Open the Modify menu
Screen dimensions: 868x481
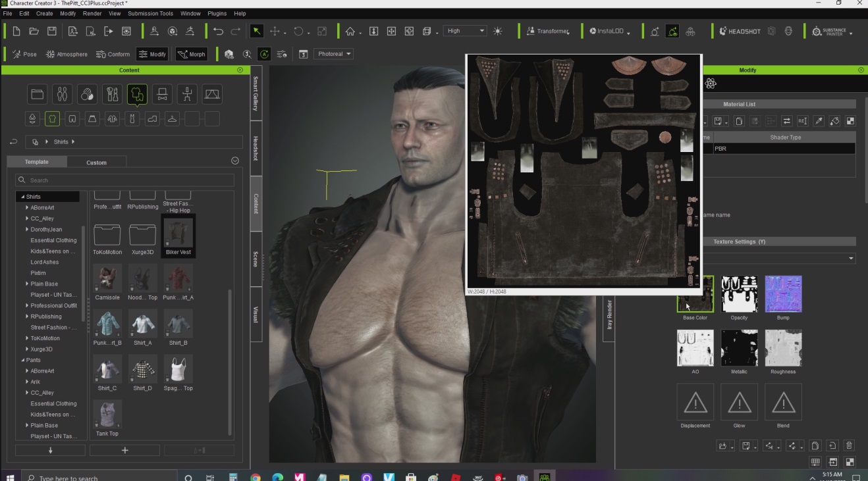coord(68,13)
